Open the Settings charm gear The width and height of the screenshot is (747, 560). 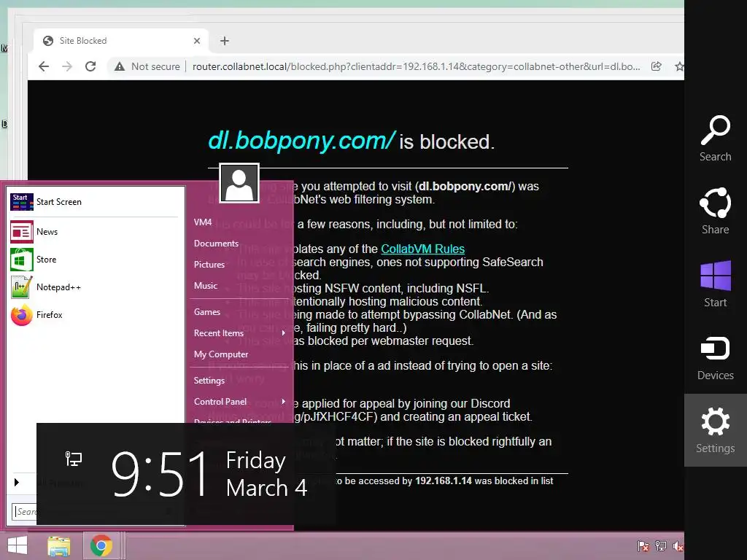coord(715,421)
